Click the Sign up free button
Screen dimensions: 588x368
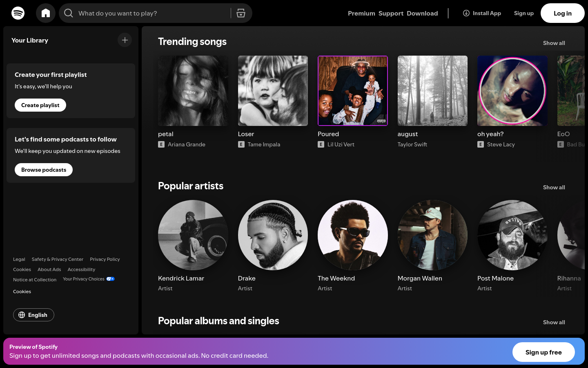[x=543, y=352]
